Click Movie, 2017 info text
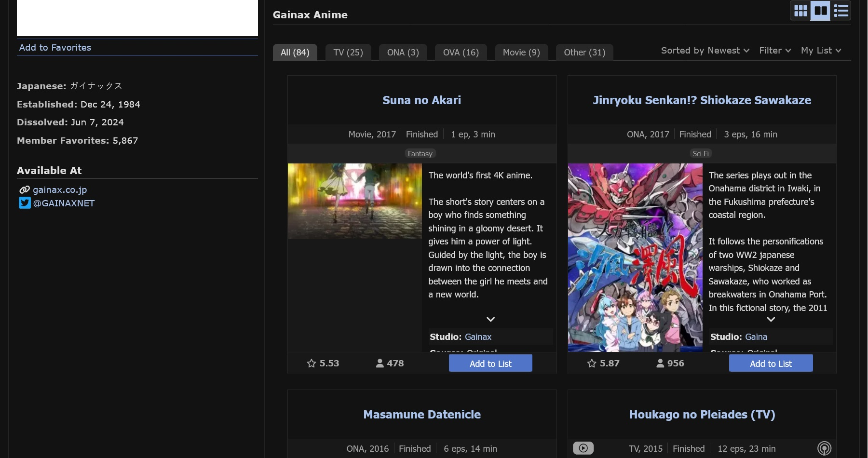The height and width of the screenshot is (458, 868). 372,134
